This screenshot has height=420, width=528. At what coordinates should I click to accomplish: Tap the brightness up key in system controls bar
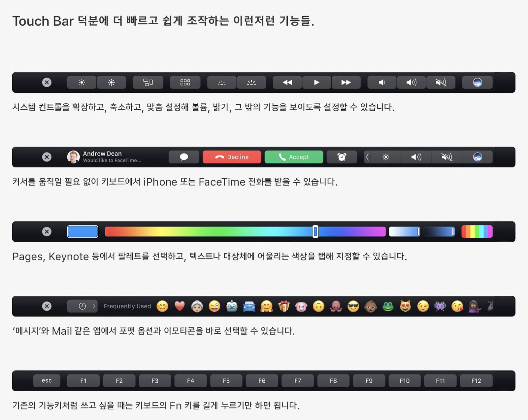(112, 83)
